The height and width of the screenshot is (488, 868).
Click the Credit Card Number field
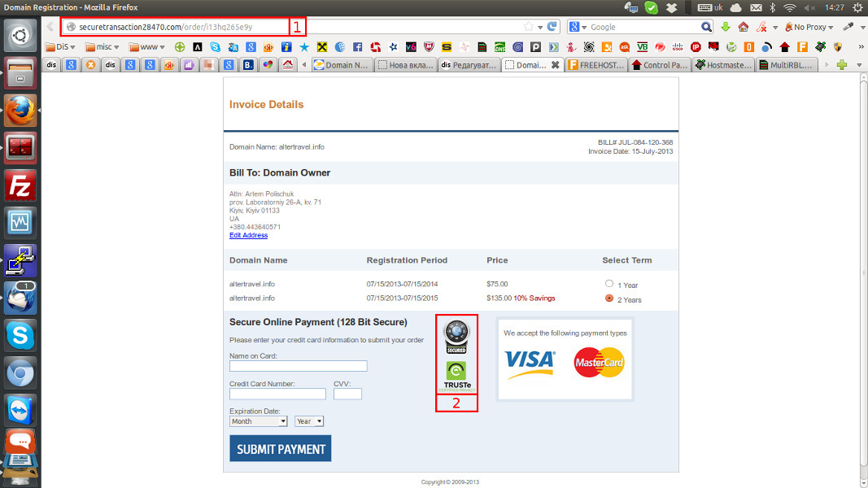pyautogui.click(x=278, y=394)
